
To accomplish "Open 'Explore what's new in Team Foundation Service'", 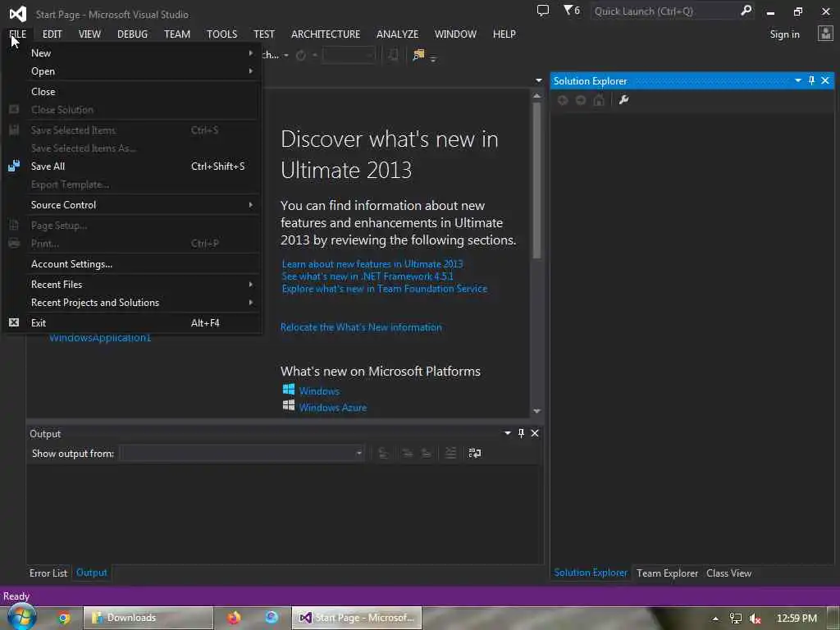I will 385,288.
